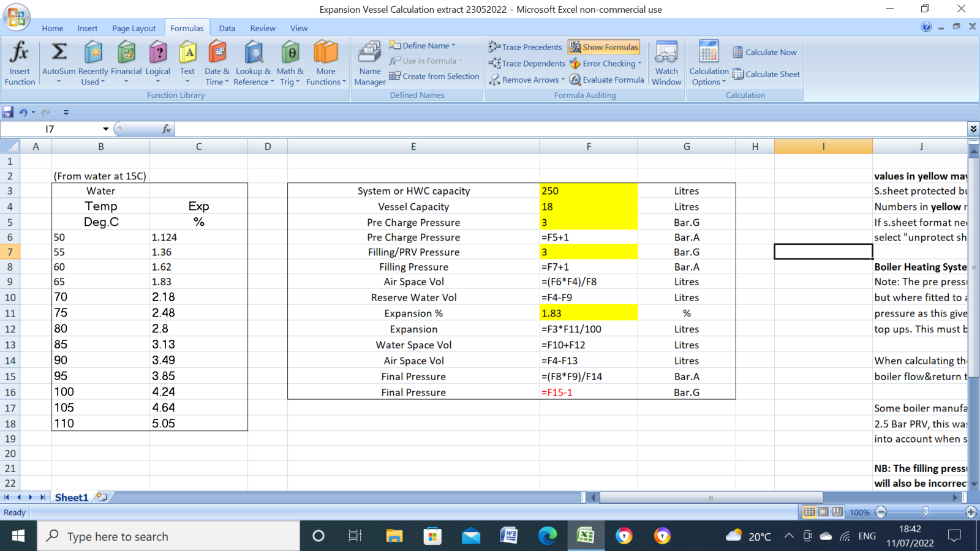Open the Name Manager
980x551 pixels.
coord(369,62)
